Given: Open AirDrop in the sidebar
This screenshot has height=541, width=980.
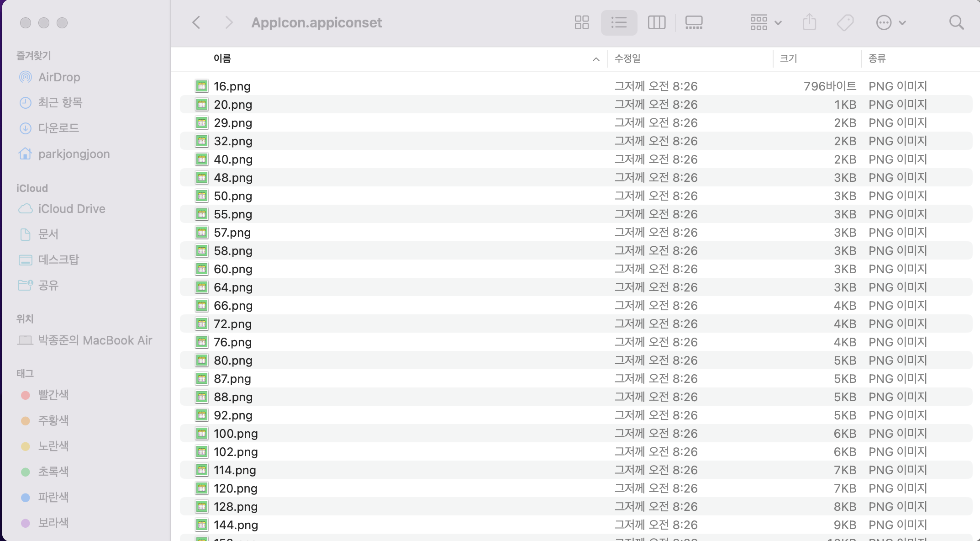Looking at the screenshot, I should tap(59, 77).
